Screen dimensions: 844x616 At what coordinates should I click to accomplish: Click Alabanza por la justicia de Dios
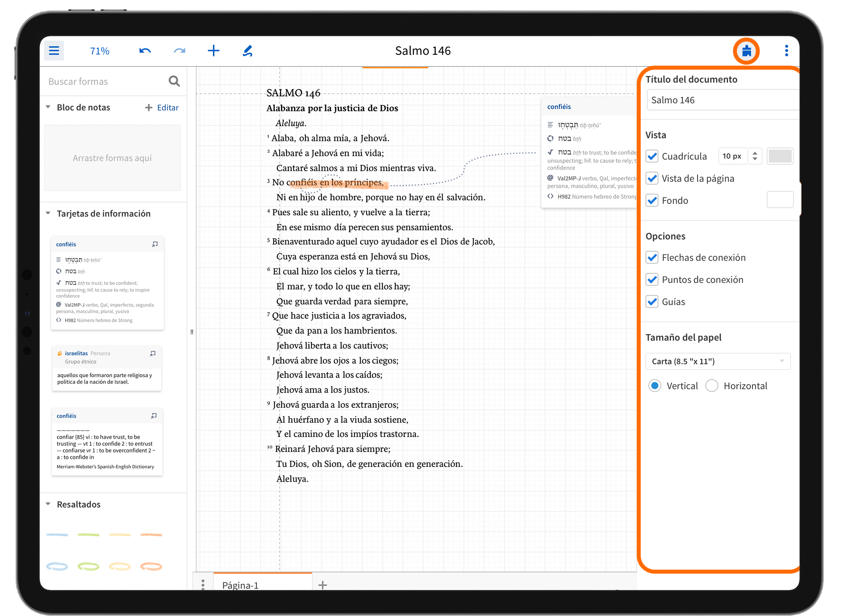tap(332, 108)
